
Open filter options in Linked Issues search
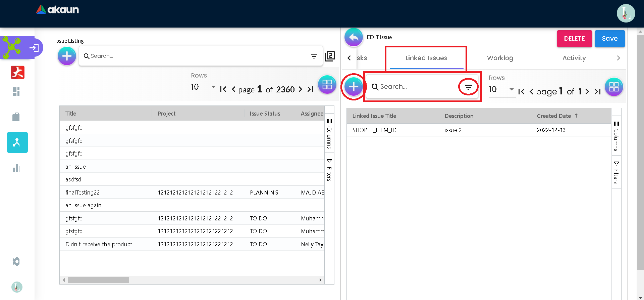[468, 87]
